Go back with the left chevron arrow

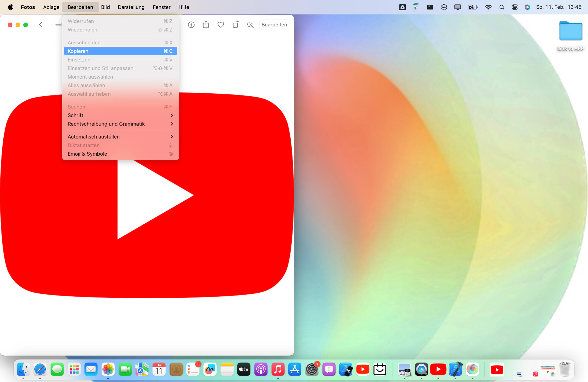(41, 25)
